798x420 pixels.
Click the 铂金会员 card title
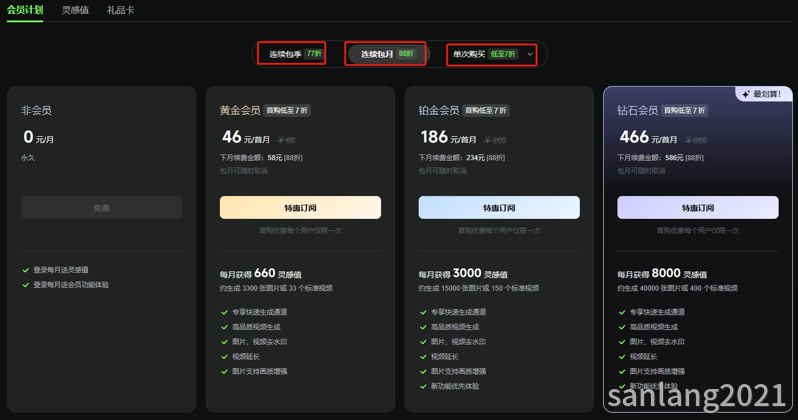(439, 110)
